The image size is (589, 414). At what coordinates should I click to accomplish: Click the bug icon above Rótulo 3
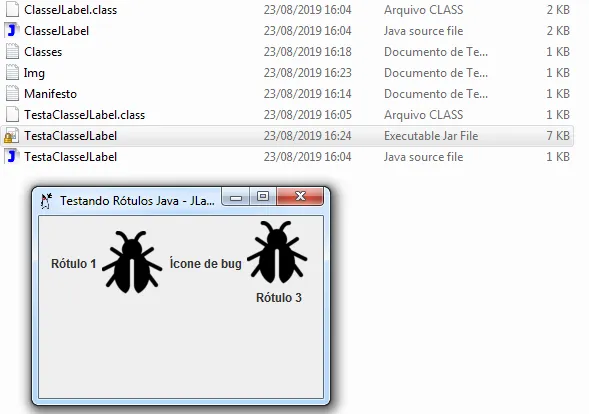coord(277,252)
